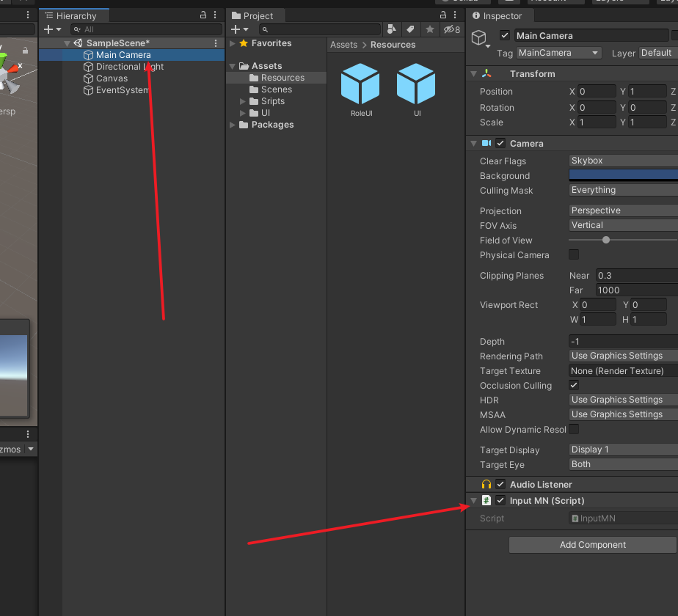Click the Hierarchy search field
Screen dimensions: 678x616
click(x=146, y=29)
